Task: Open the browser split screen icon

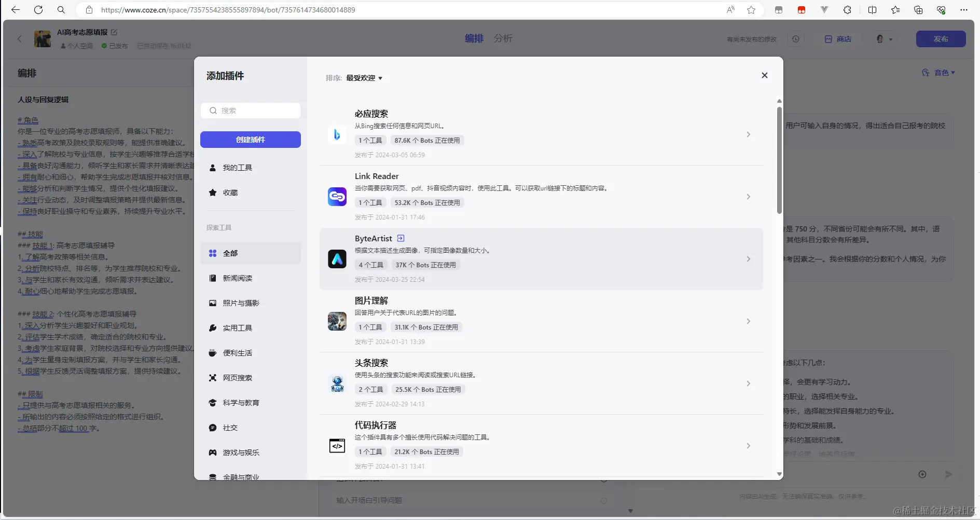Action: click(873, 10)
